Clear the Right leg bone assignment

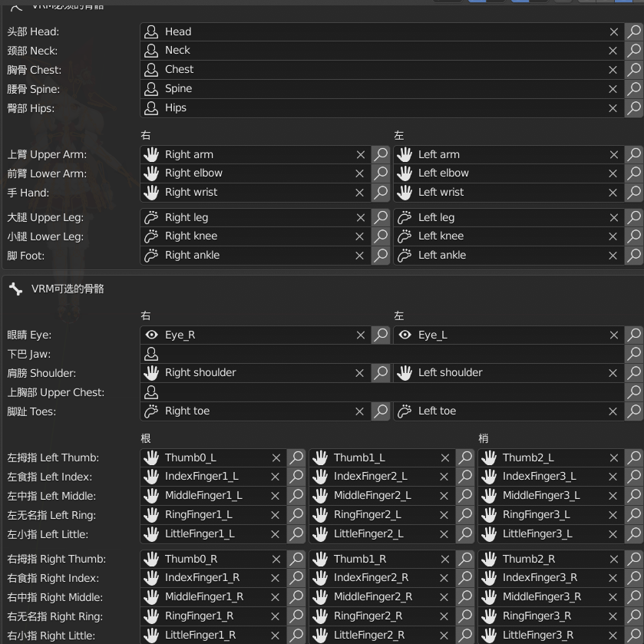(361, 218)
